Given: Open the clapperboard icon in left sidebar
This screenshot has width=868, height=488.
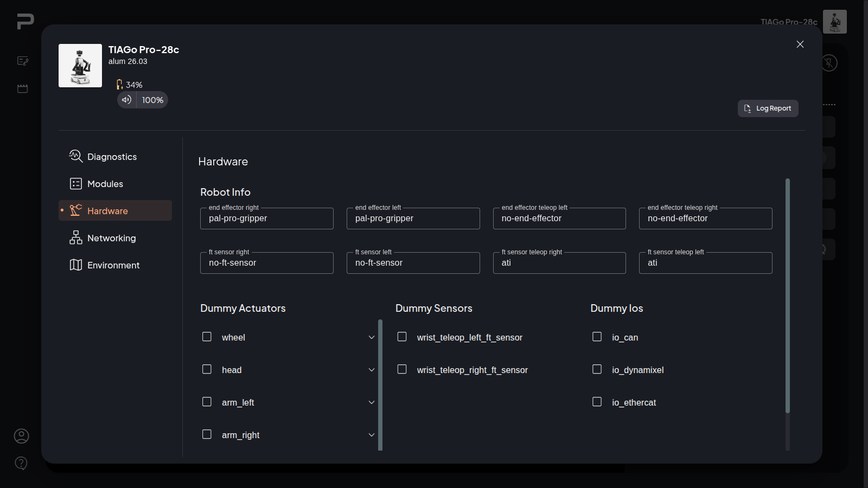Looking at the screenshot, I should click(23, 88).
